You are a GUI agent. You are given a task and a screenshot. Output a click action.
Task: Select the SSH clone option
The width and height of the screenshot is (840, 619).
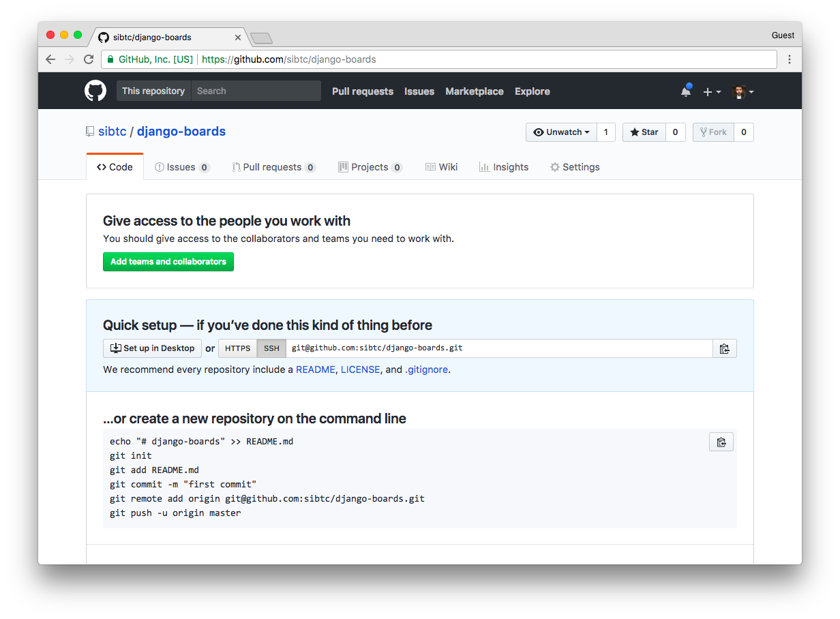pos(271,348)
